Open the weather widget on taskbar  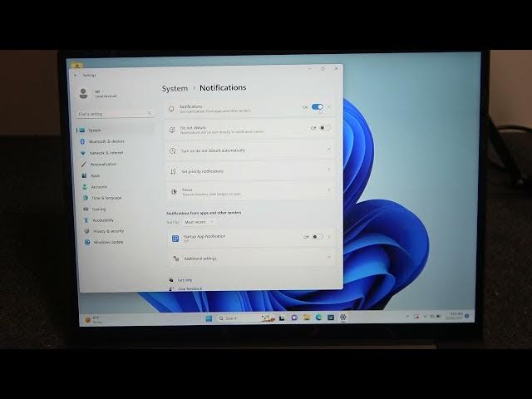[x=94, y=319]
